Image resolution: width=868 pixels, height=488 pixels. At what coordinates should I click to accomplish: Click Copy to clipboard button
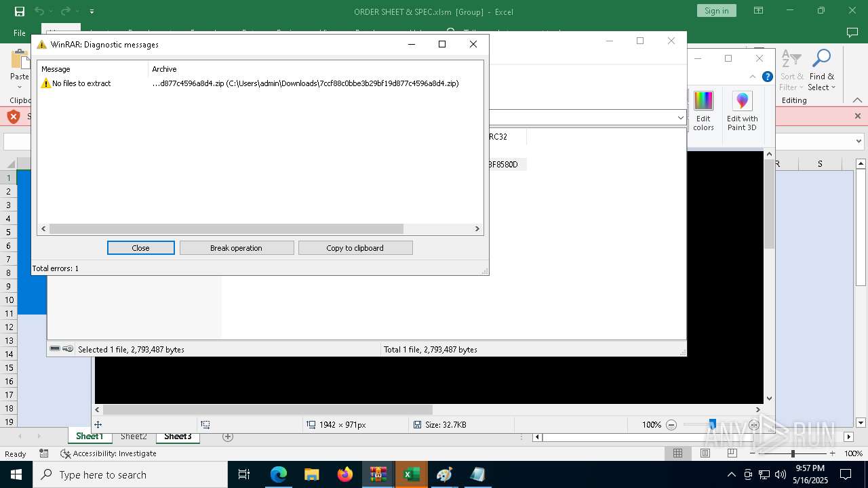pyautogui.click(x=355, y=248)
